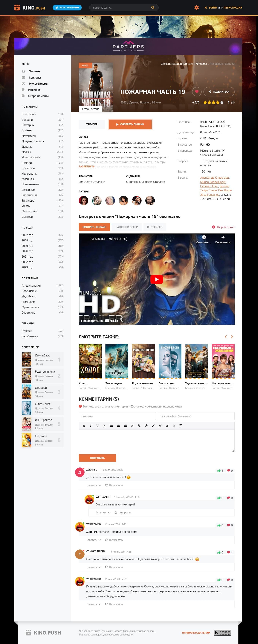Insert quote in comment editor
Image resolution: width=258 pixels, height=644 pixels.
pyautogui.click(x=167, y=426)
